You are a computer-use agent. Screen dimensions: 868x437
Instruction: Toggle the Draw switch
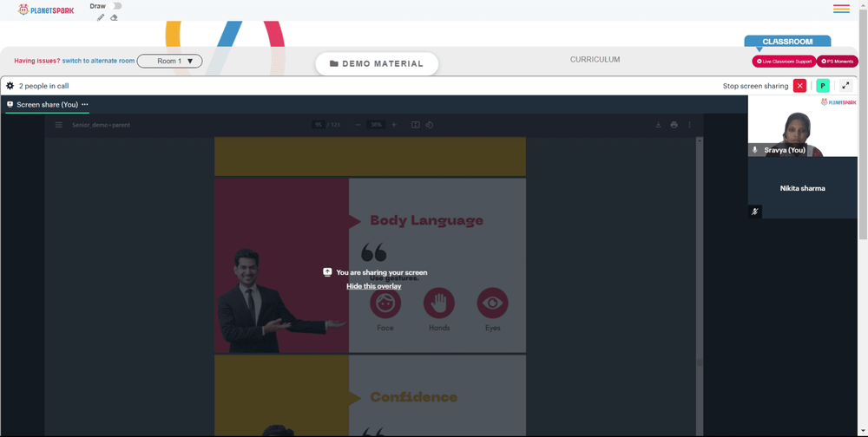click(x=115, y=6)
